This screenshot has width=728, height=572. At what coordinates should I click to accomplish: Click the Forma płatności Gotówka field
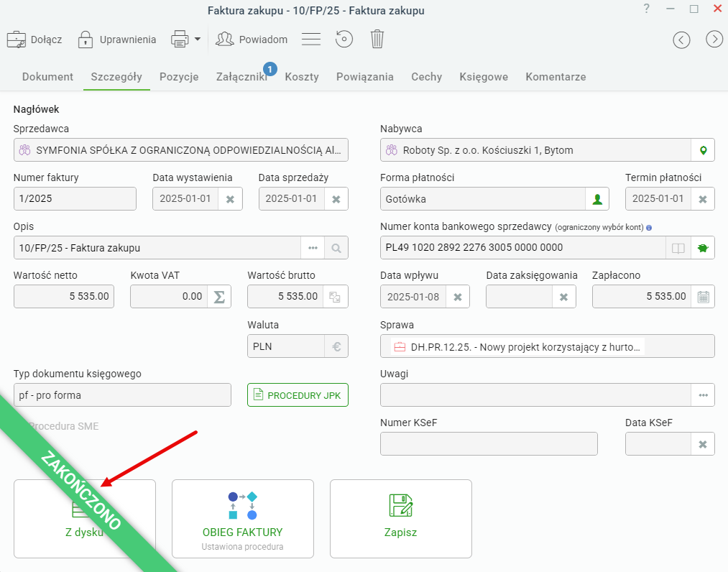pyautogui.click(x=483, y=199)
